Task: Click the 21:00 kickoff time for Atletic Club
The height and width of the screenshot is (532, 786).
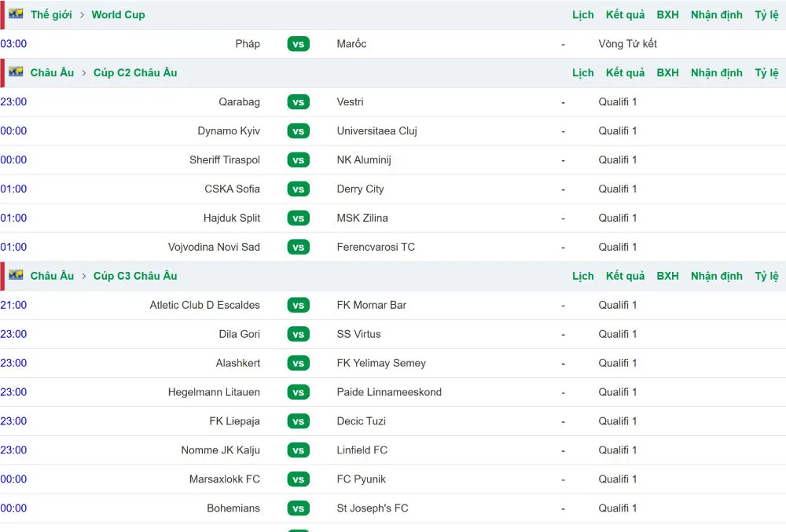Action: tap(13, 306)
